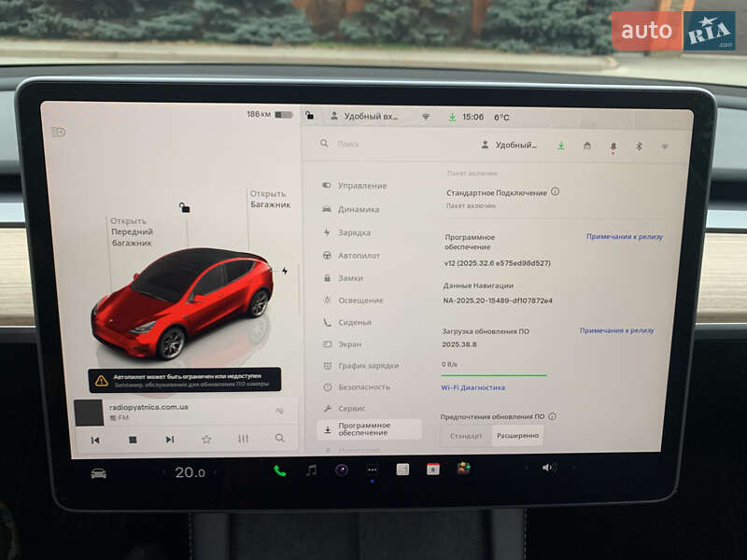Tap the Bluetooth icon in the settings header

[639, 147]
